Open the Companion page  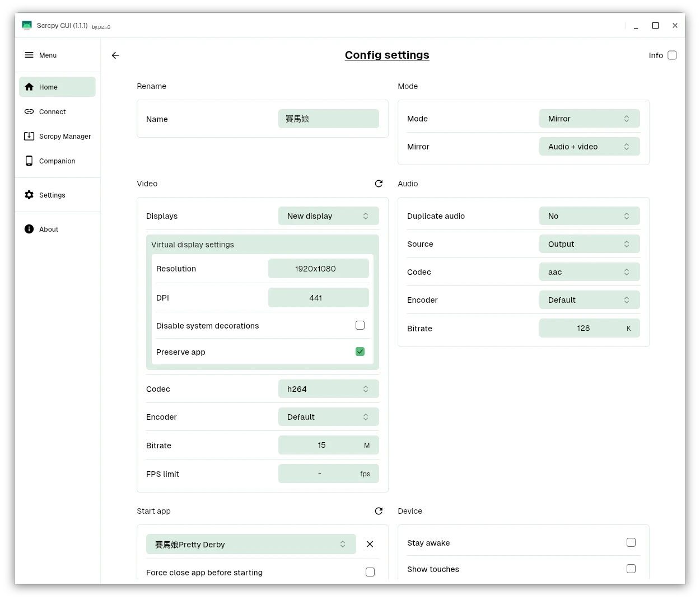(x=57, y=161)
